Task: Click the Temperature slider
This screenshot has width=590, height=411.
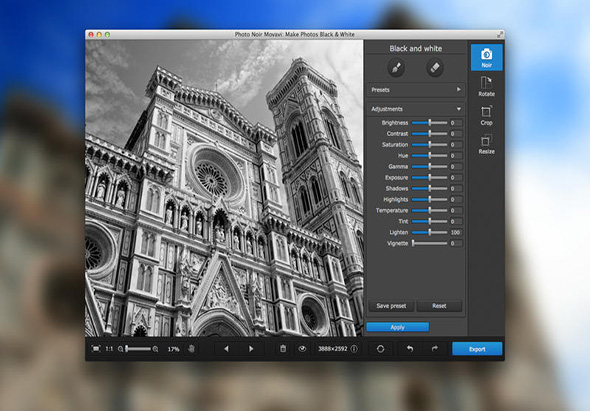Action: pyautogui.click(x=429, y=210)
